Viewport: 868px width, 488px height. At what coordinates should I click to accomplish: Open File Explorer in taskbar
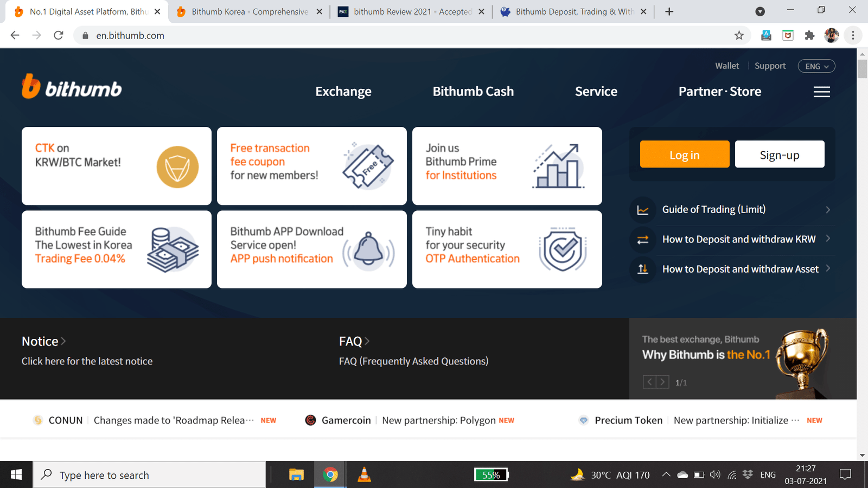[x=296, y=475]
